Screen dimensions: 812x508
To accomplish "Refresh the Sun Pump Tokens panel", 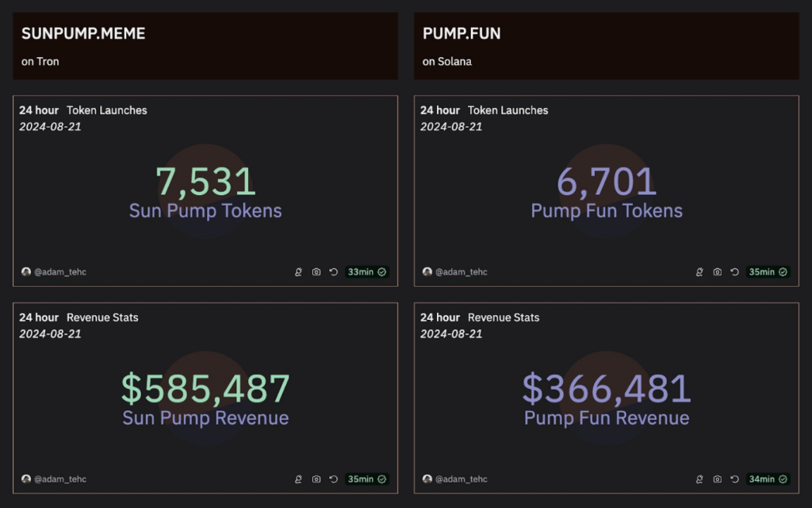I will (334, 271).
